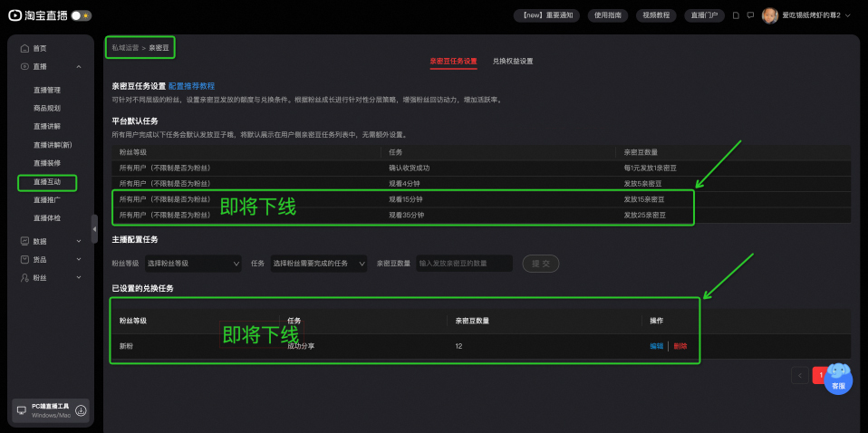Open the 直播门户 button
This screenshot has height=433, width=868.
704,15
